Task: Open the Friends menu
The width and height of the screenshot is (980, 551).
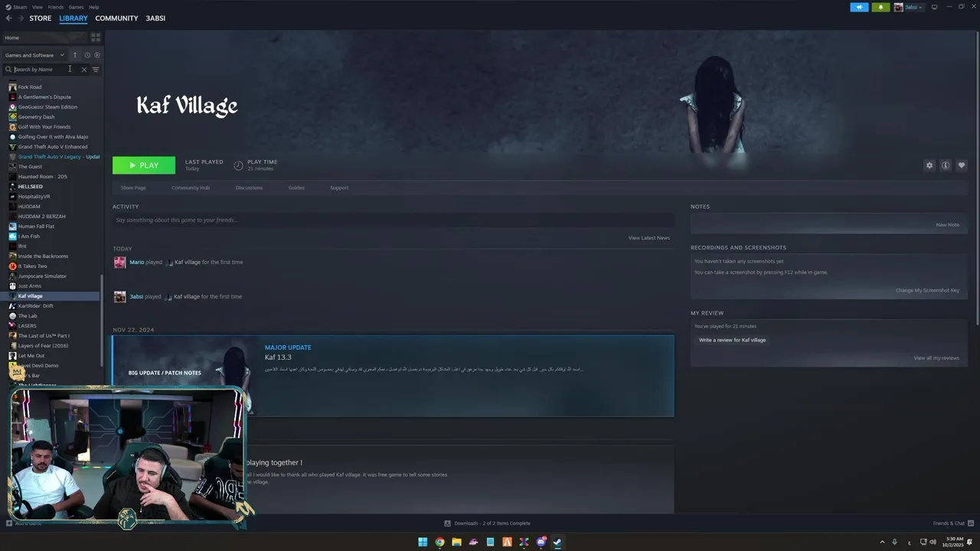Action: click(56, 7)
